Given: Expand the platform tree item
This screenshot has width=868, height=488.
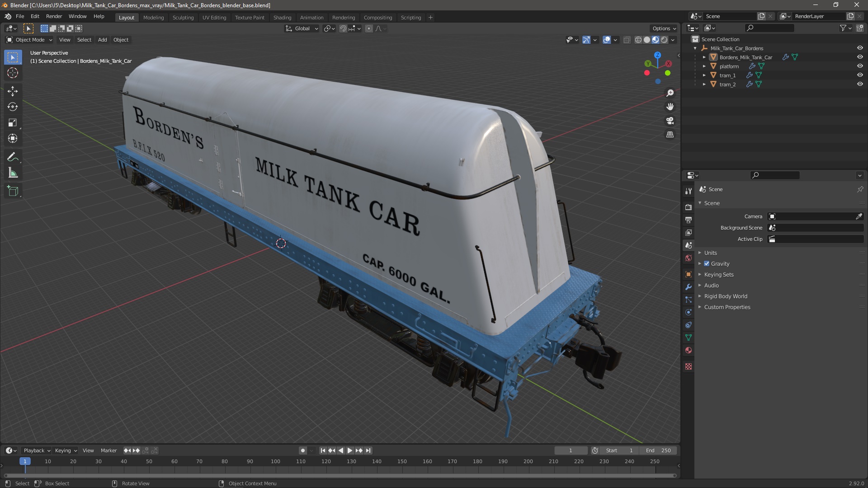Looking at the screenshot, I should [x=704, y=66].
